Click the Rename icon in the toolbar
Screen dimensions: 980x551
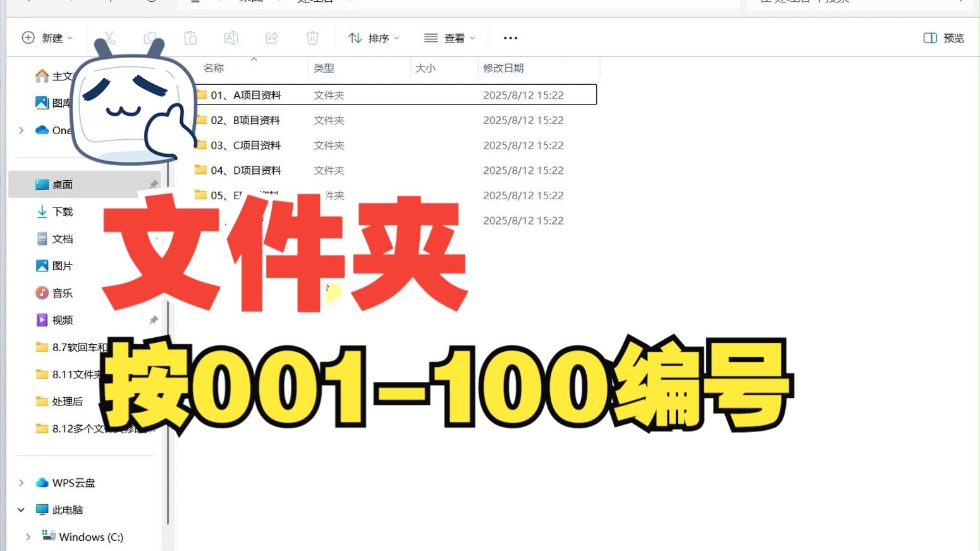pos(231,37)
